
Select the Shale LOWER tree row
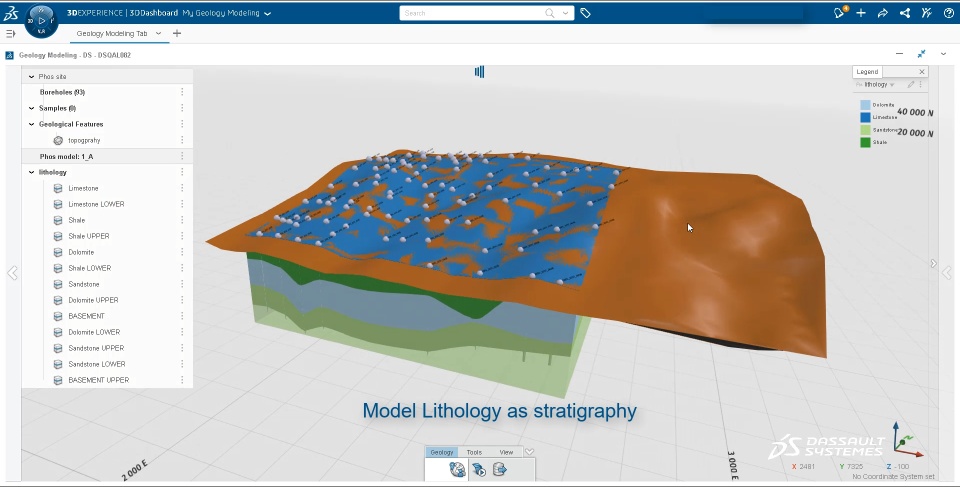pyautogui.click(x=108, y=268)
